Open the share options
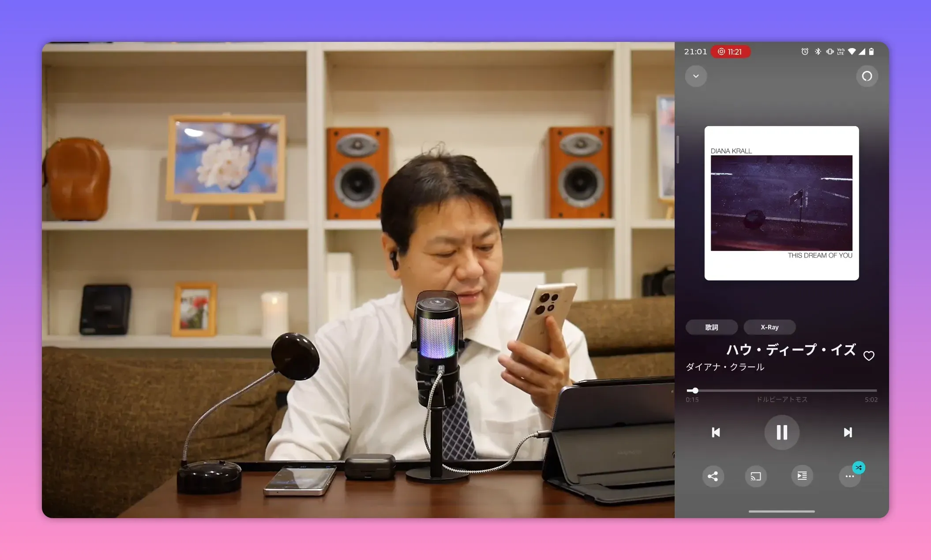This screenshot has height=560, width=931. 713,476
